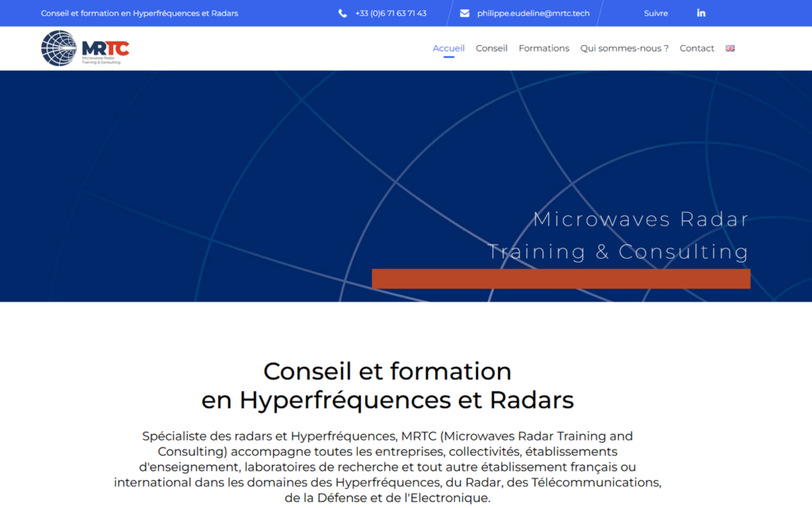
Task: Open the Accueil menu item
Action: pos(449,48)
